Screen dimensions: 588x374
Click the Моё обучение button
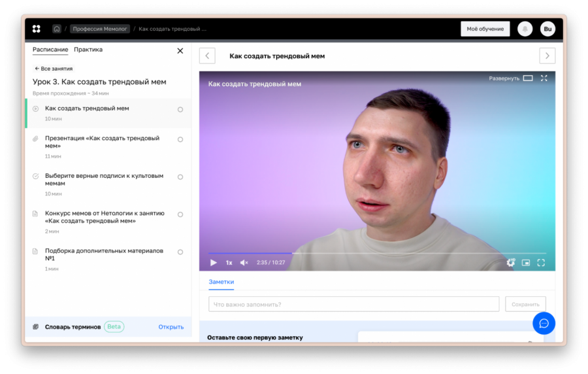click(x=485, y=29)
